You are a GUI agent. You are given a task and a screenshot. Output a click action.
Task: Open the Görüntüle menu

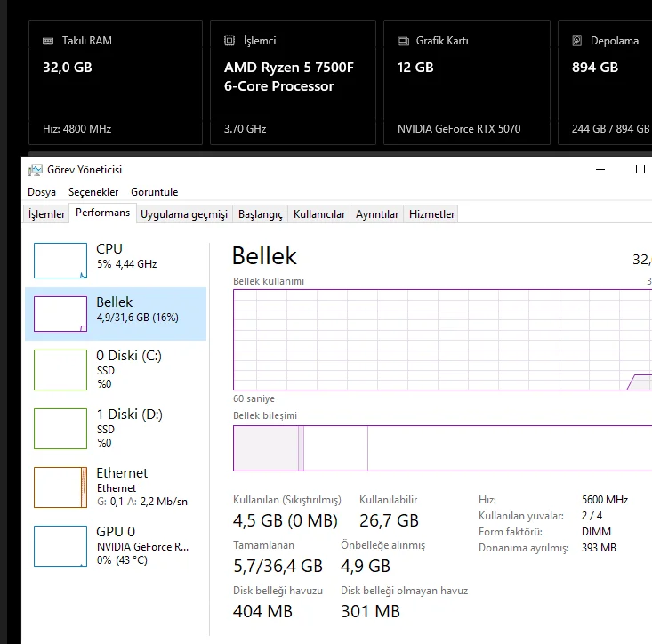(155, 192)
